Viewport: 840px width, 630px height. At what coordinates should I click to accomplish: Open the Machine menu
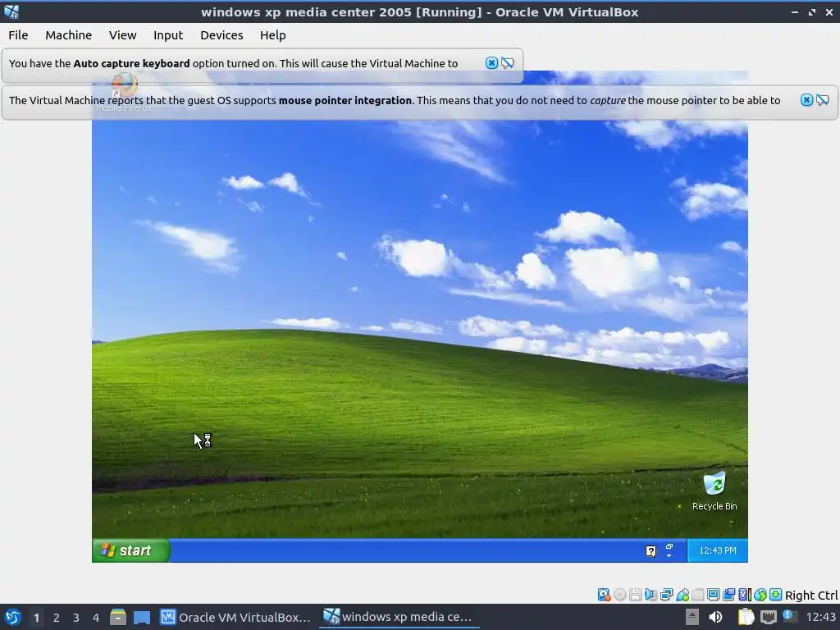point(69,34)
